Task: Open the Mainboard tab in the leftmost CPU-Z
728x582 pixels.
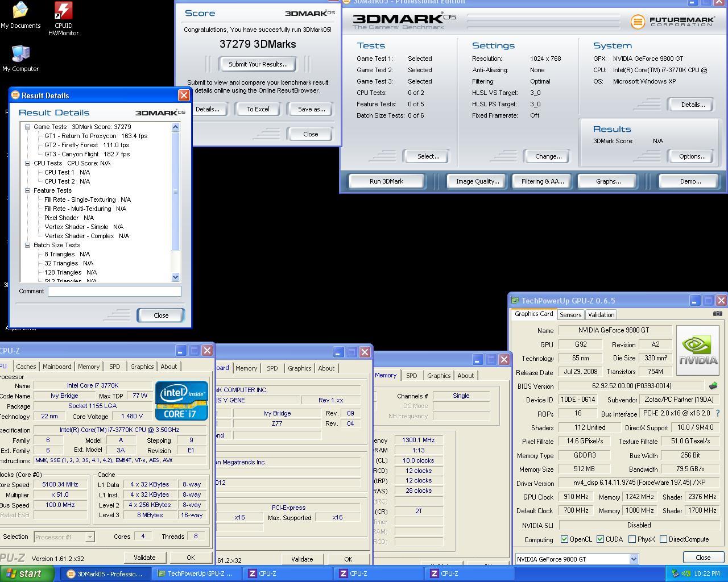Action: (x=57, y=367)
